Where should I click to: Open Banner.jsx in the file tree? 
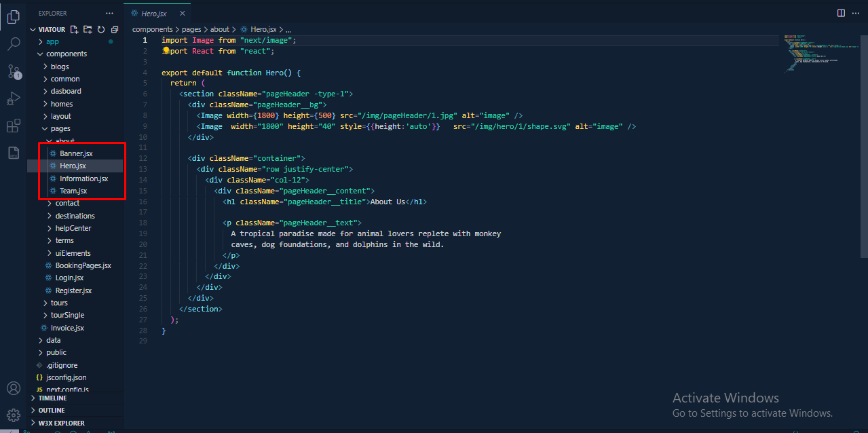pyautogui.click(x=76, y=153)
